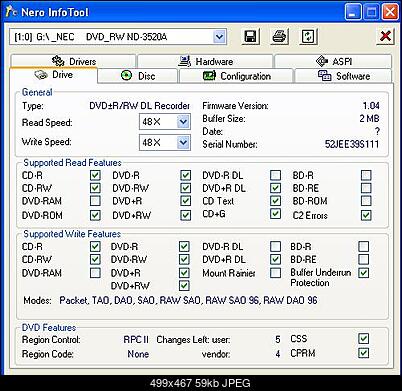This screenshot has width=402, height=391.
Task: Select the Drive tab
Action: pos(53,75)
